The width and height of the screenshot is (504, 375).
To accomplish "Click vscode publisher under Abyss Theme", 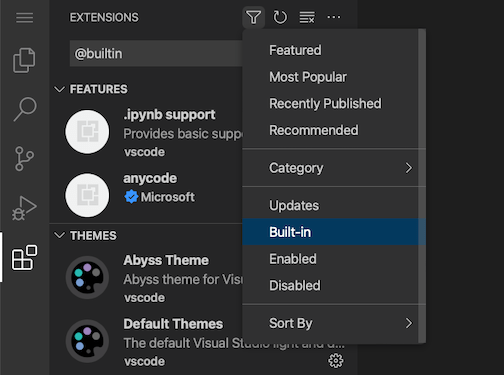I will point(144,298).
